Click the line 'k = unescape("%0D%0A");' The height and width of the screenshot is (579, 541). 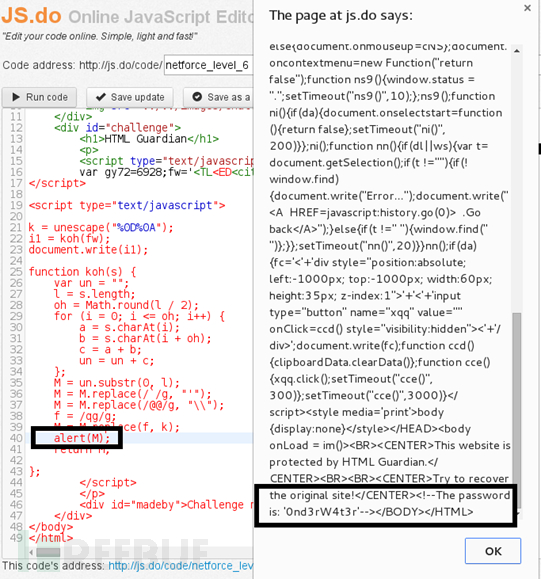point(101,227)
